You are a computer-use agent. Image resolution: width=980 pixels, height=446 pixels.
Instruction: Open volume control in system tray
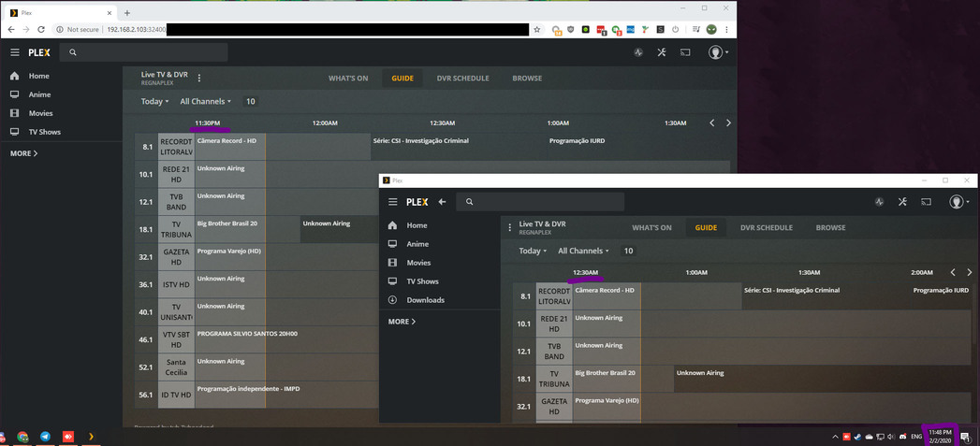click(x=891, y=437)
